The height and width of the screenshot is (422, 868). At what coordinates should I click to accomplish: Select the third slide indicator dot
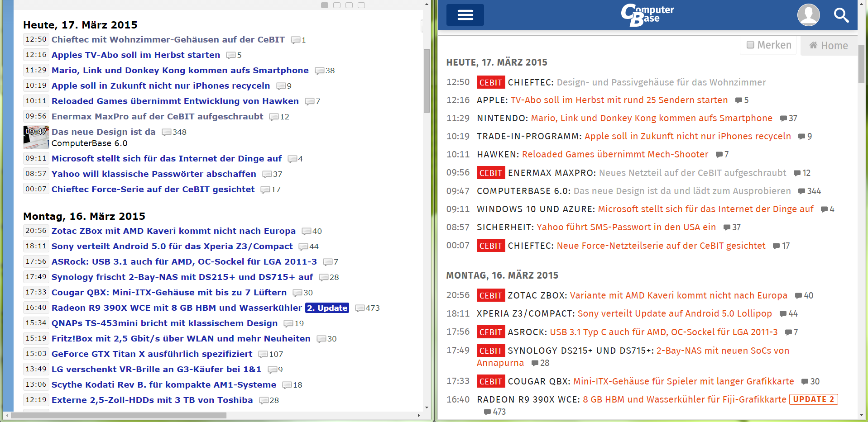pos(349,5)
